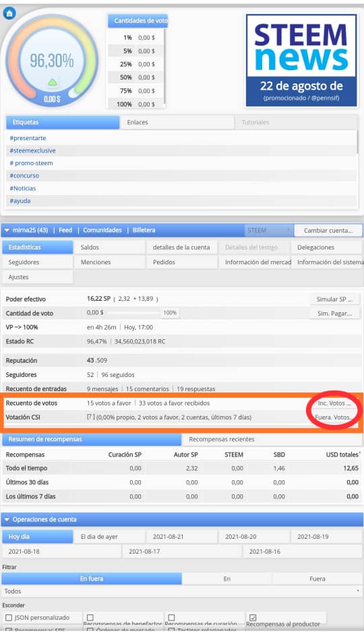The height and width of the screenshot is (640, 364).
Task: Open the Todos filter dropdown
Action: [181, 591]
